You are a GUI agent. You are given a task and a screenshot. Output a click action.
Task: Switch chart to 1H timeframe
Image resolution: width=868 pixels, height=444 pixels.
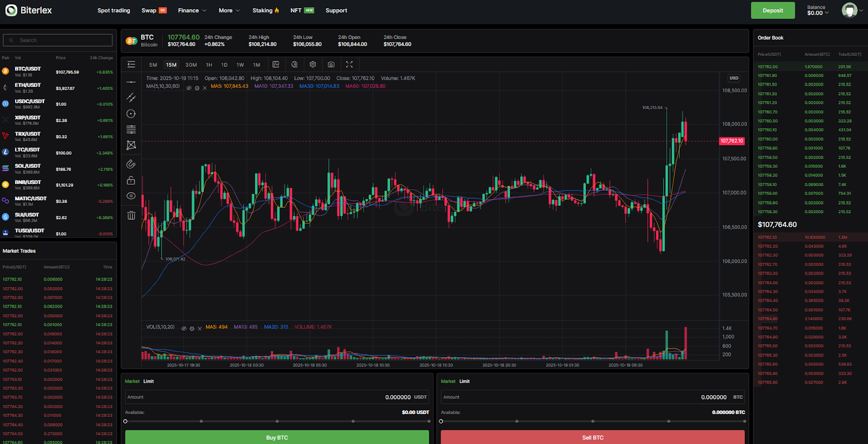(x=209, y=65)
